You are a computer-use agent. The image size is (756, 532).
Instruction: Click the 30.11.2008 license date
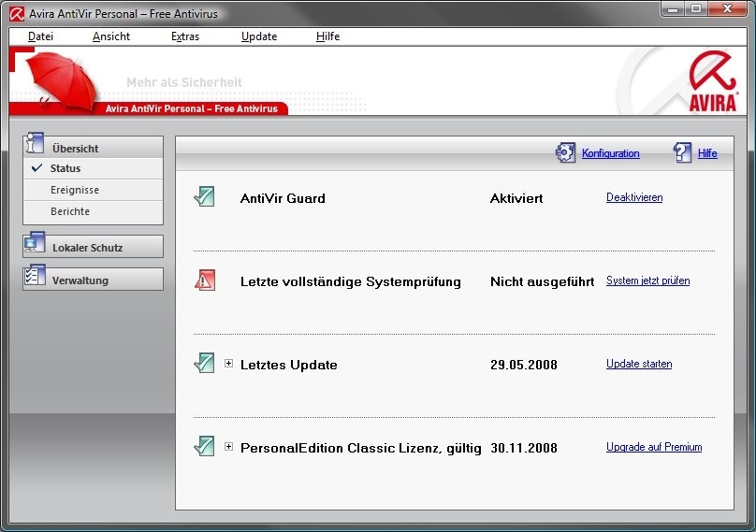(524, 448)
